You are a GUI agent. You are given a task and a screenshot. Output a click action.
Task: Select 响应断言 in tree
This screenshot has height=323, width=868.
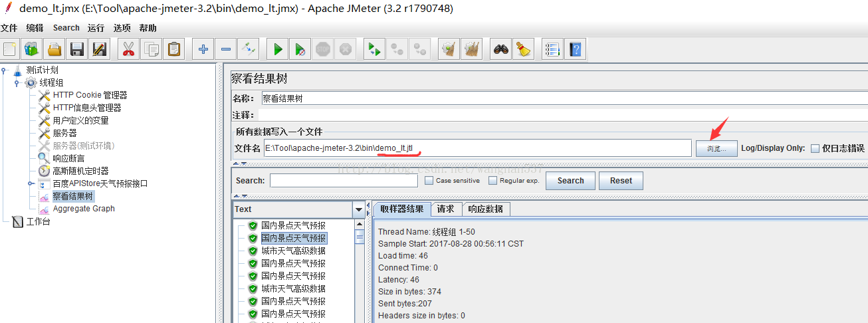68,158
